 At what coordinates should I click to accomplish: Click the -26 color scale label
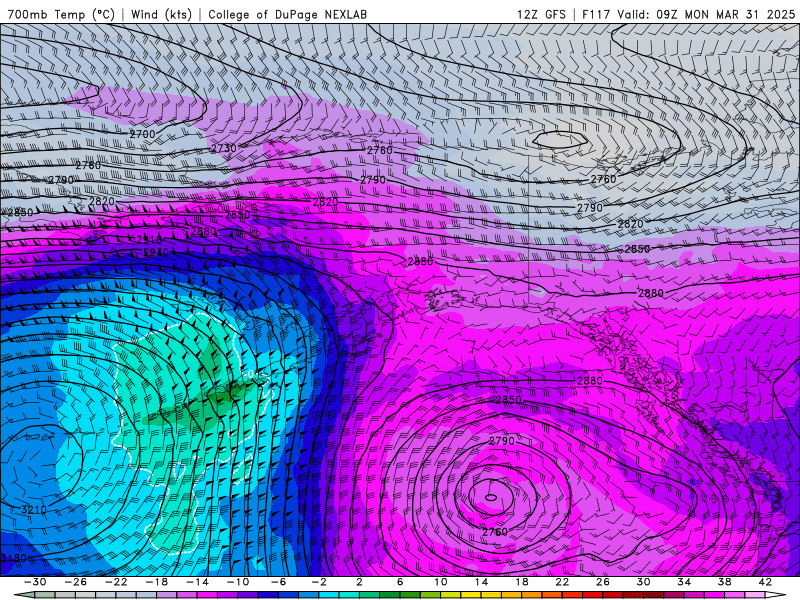pyautogui.click(x=76, y=583)
